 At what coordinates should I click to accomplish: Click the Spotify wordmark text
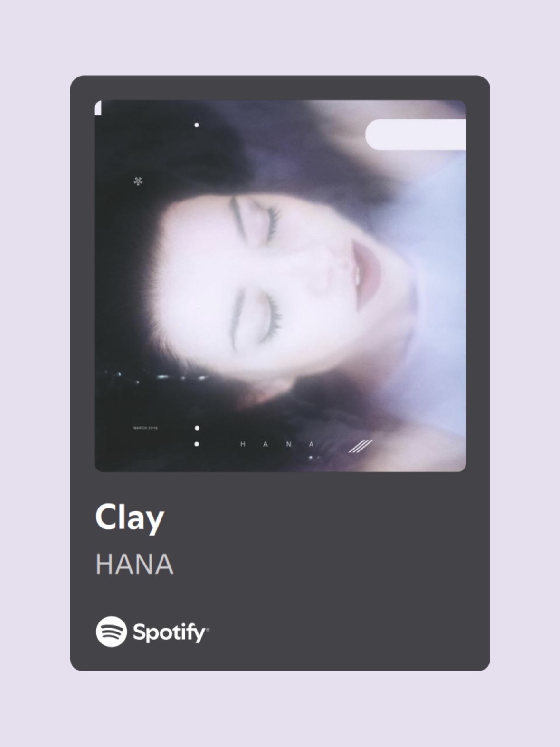(x=169, y=632)
